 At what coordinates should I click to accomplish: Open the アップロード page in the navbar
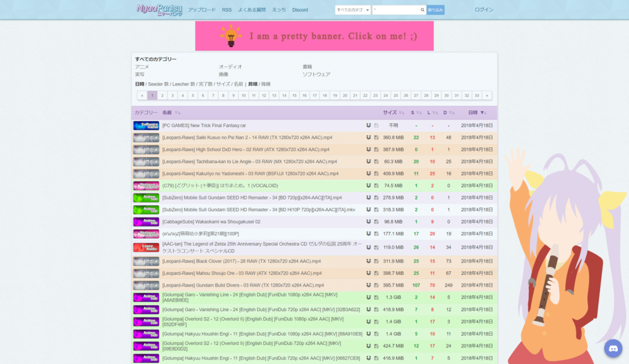point(201,10)
